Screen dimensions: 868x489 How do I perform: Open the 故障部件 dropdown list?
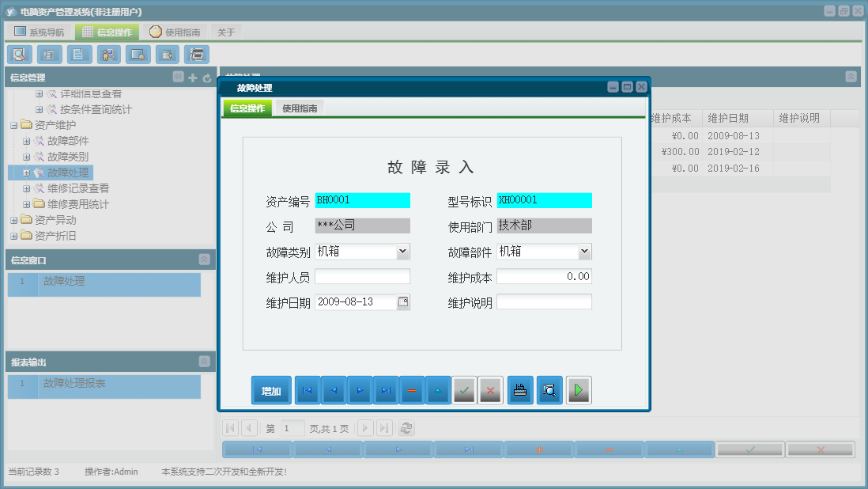pos(586,251)
